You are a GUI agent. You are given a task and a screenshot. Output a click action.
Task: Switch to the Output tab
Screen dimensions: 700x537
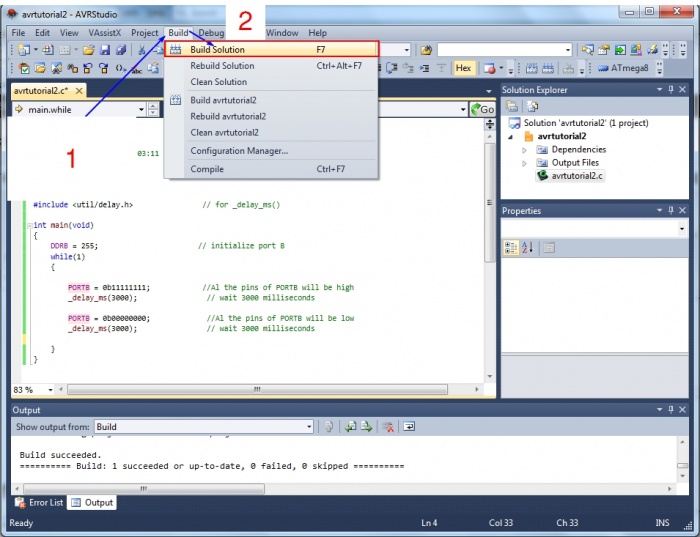pos(92,503)
